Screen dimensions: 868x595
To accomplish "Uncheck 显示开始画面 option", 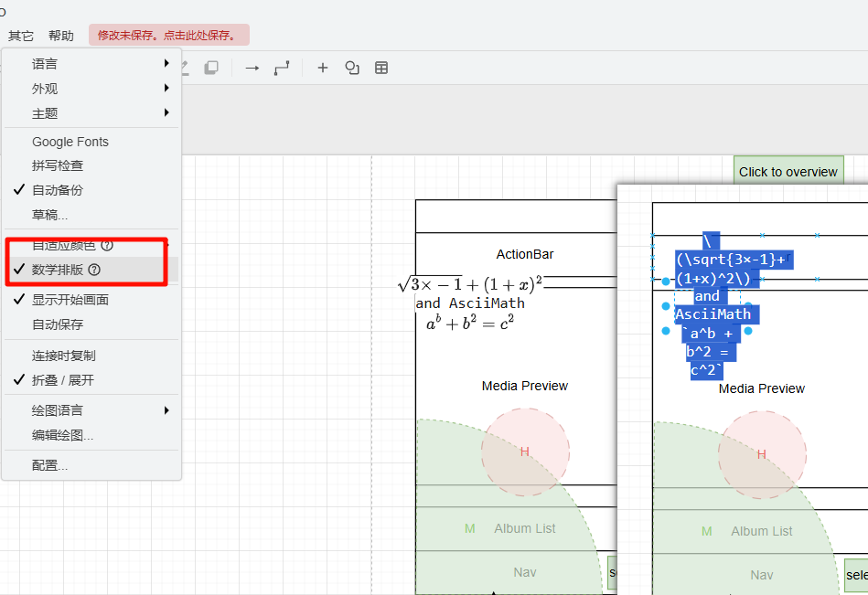I will click(70, 300).
